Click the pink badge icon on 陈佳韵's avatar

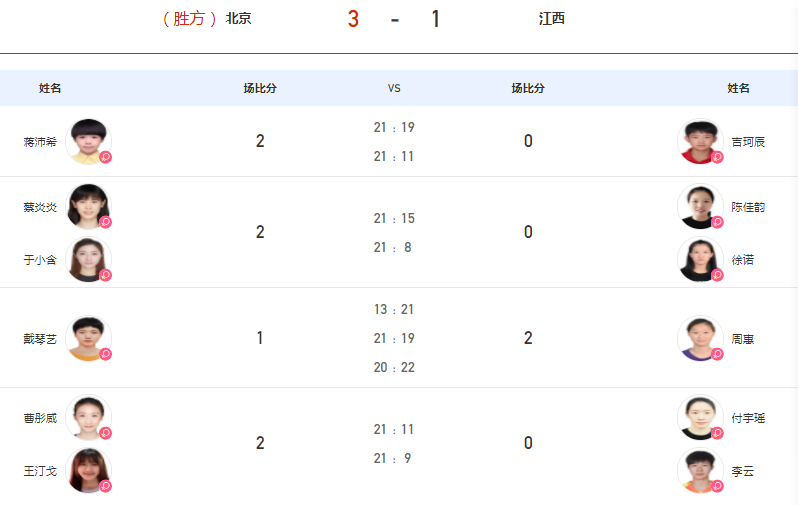[718, 222]
